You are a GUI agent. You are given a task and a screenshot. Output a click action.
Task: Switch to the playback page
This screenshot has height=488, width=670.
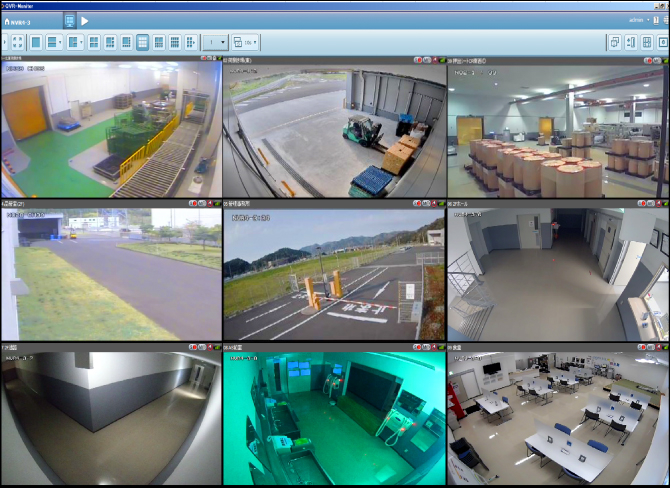pos(85,20)
